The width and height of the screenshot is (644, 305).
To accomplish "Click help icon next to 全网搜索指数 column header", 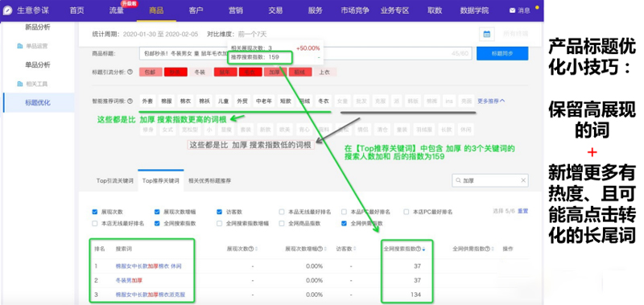I will click(419, 249).
